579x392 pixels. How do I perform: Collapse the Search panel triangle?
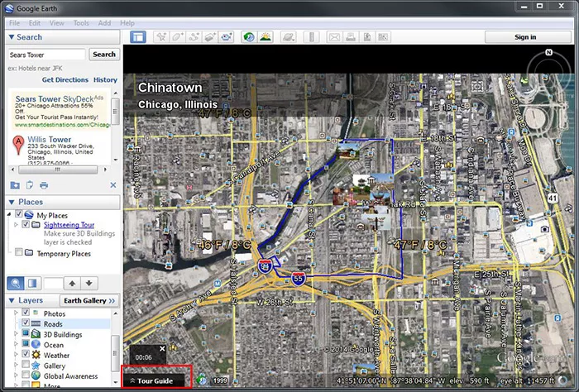(x=12, y=37)
